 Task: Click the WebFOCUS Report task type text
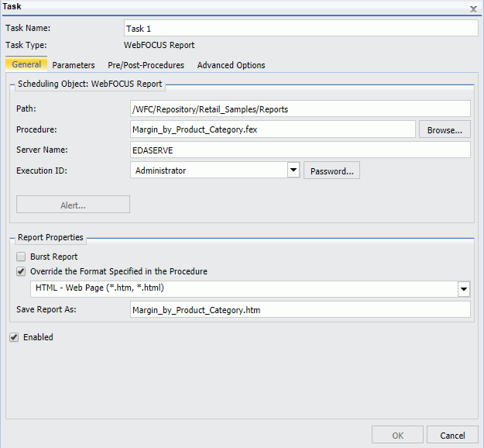click(160, 45)
